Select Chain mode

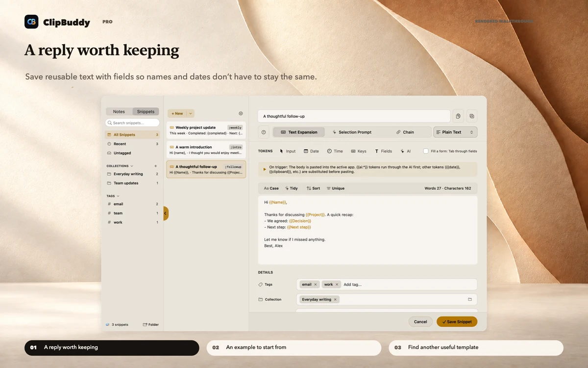[x=405, y=132]
